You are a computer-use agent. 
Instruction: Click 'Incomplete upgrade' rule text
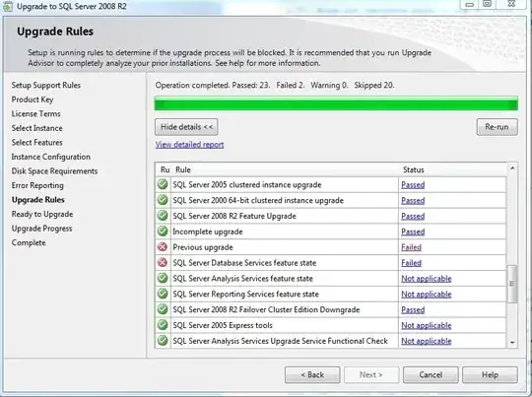(208, 232)
